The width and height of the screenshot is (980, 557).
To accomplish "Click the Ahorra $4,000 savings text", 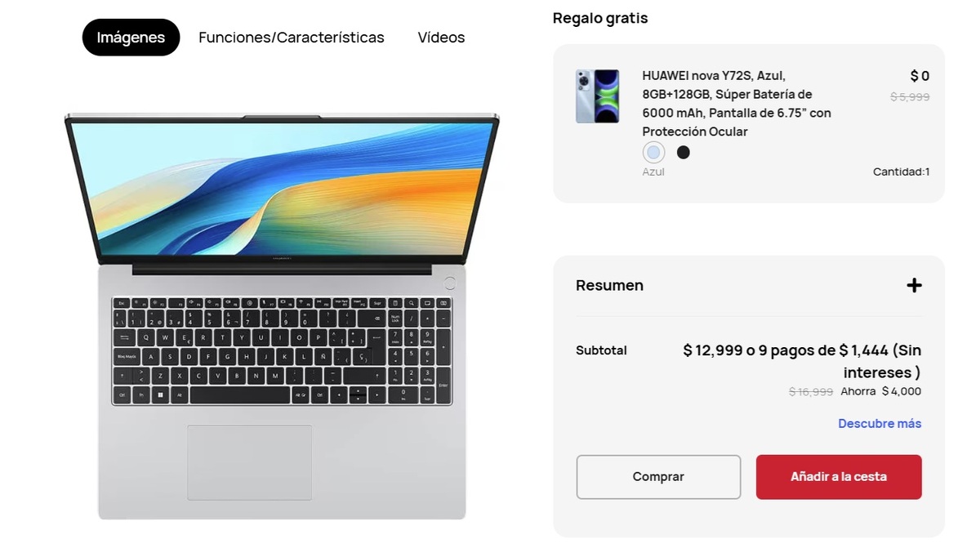I will pos(880,391).
